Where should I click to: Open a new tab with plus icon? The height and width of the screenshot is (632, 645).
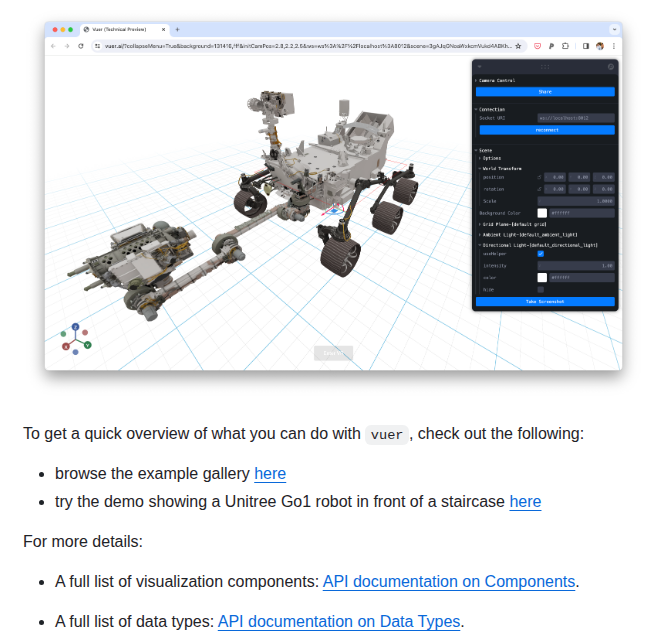177,29
